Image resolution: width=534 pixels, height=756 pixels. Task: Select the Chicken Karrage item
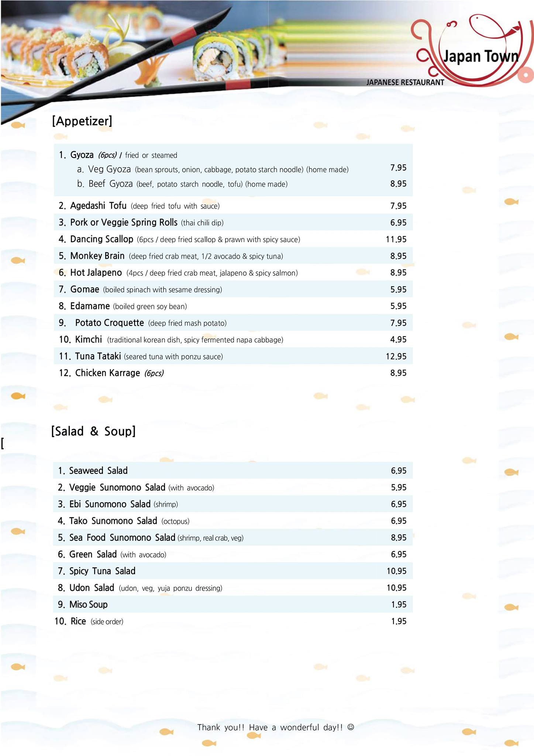pos(107,373)
